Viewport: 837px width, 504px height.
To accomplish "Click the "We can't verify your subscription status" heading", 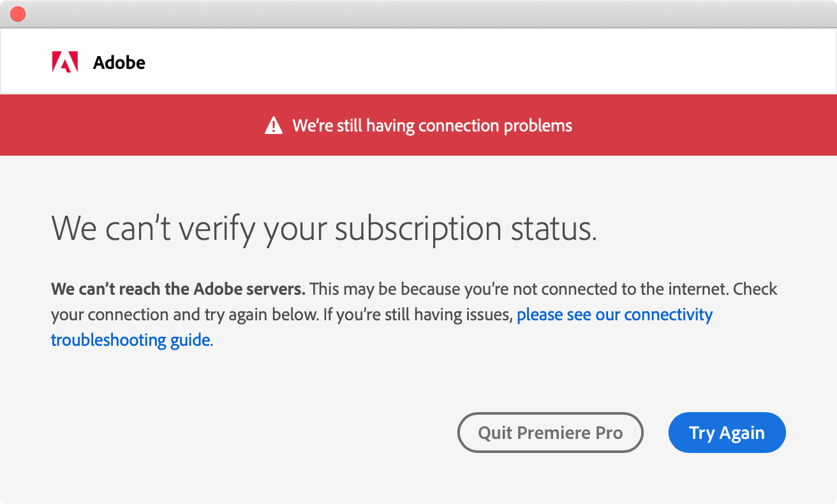I will pos(323,228).
